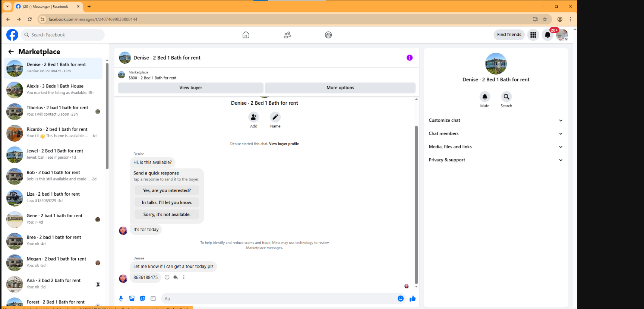Click the chat messages scrollbar
The image size is (644, 309).
[416, 205]
